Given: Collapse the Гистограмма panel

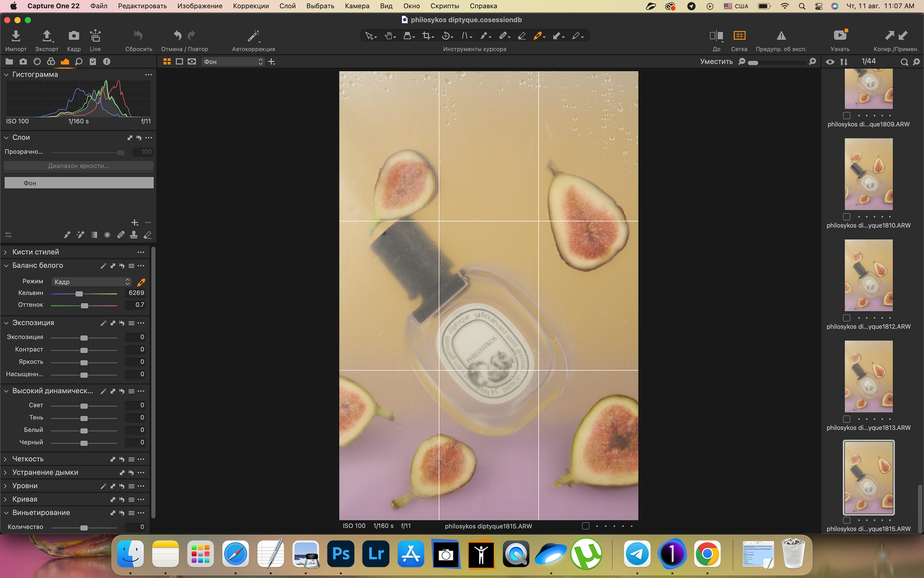Looking at the screenshot, I should click(6, 75).
